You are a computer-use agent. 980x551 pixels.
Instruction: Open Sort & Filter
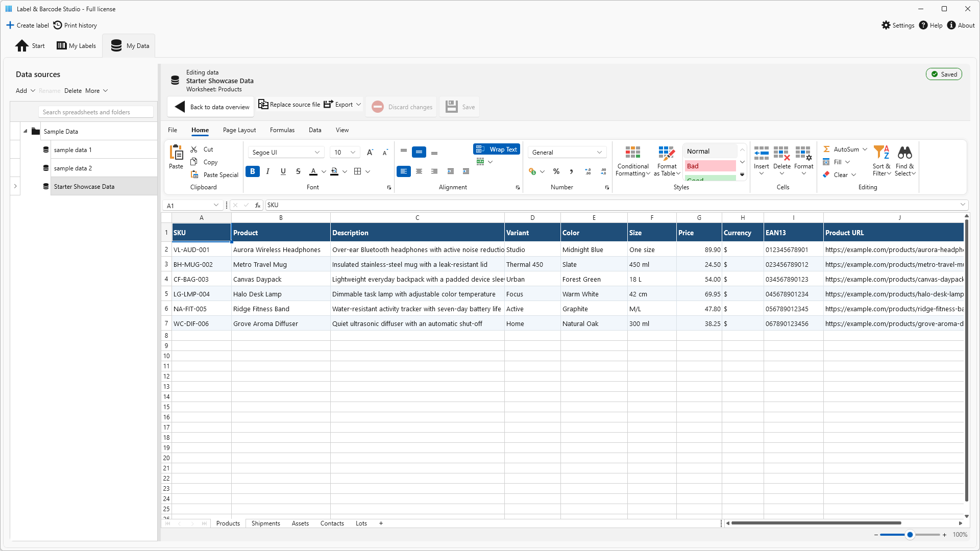coord(881,161)
